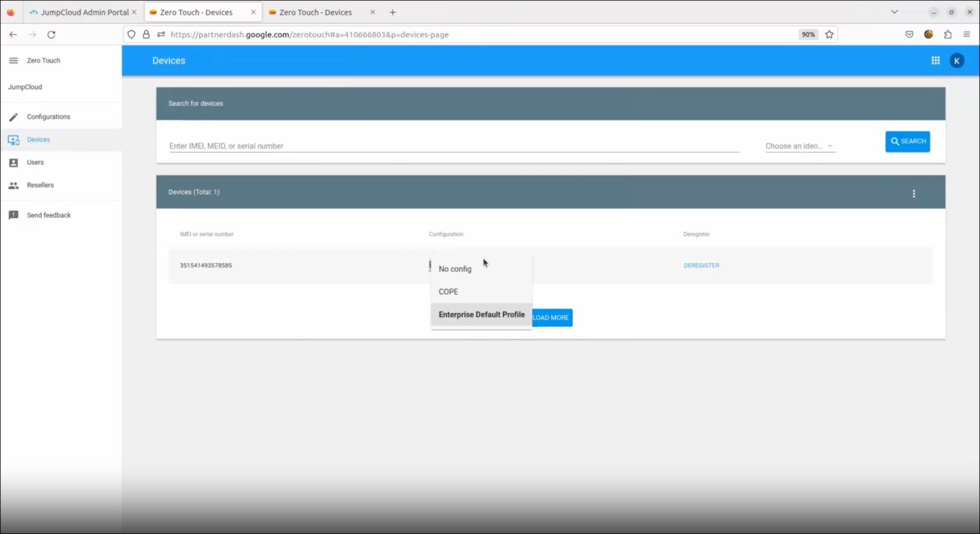Open the Google apps grid icon
The height and width of the screenshot is (534, 980).
point(935,60)
